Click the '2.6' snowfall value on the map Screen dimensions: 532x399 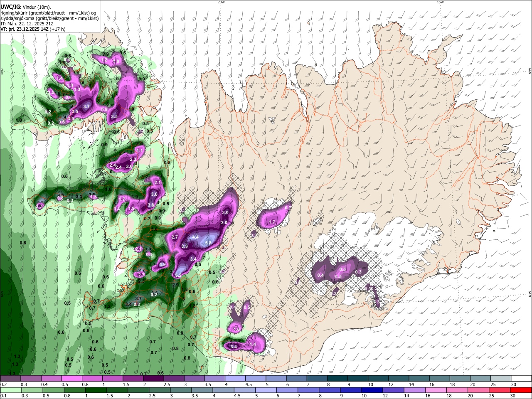pyautogui.click(x=129, y=167)
